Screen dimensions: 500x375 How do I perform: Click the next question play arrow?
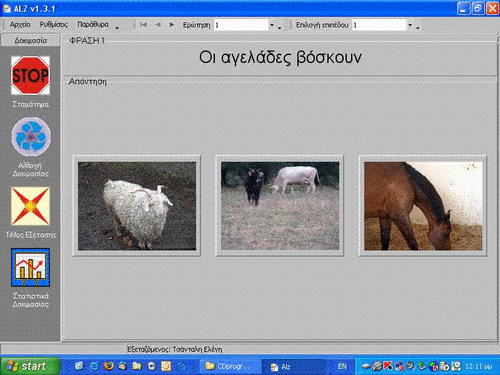coord(172,25)
